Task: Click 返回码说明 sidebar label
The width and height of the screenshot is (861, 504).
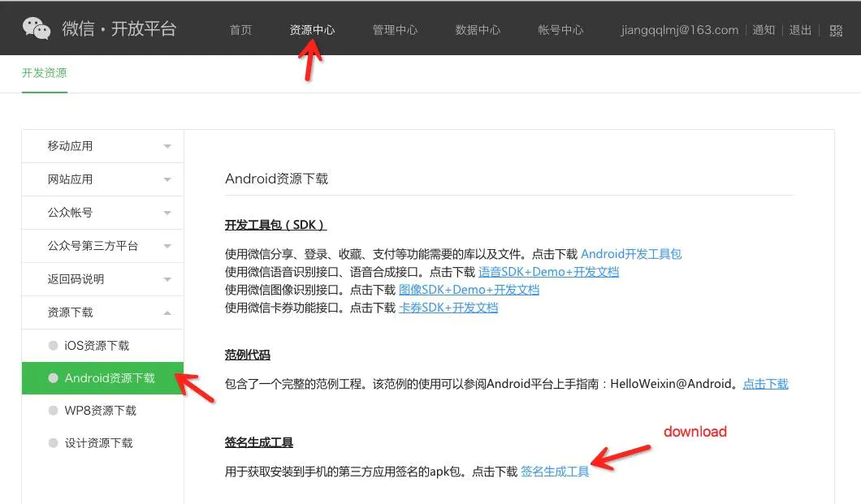Action: coord(76,279)
